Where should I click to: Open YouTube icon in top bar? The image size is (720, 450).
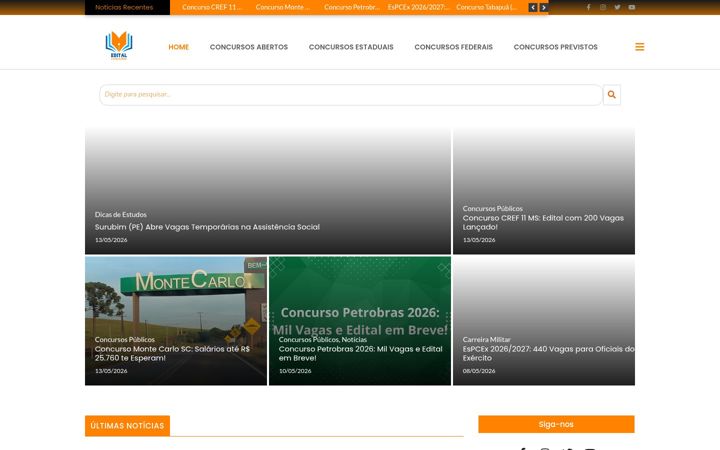coord(632,7)
